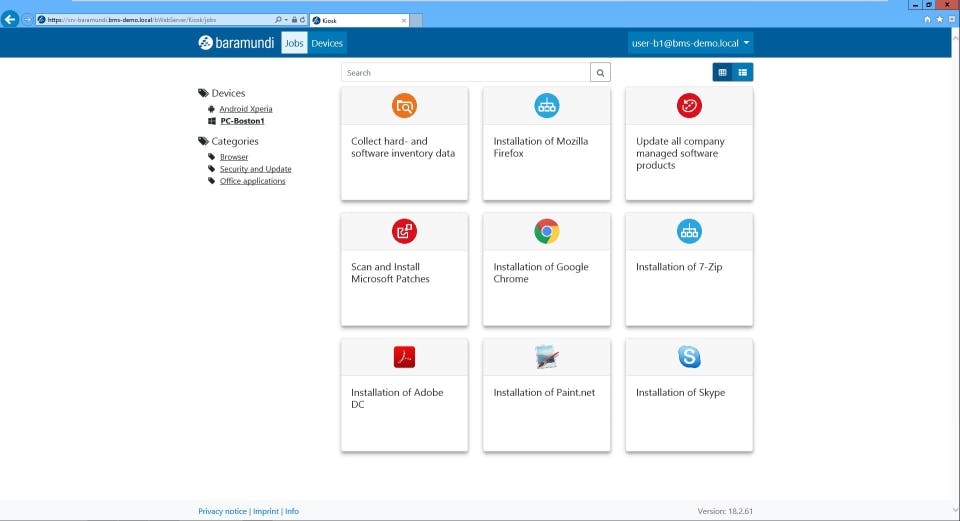Open the Jobs tab
The height and width of the screenshot is (521, 960).
(x=294, y=43)
